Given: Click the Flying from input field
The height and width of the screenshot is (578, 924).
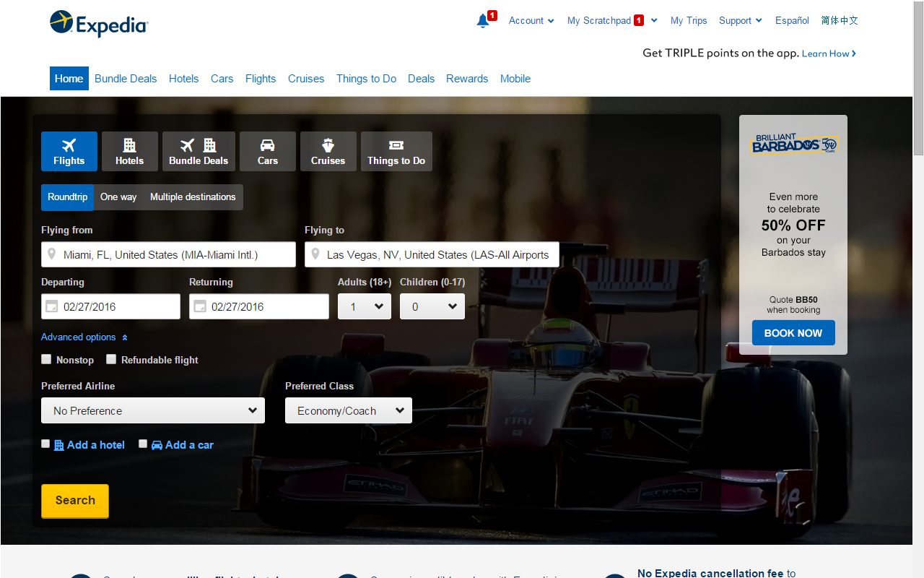Looking at the screenshot, I should coord(168,254).
